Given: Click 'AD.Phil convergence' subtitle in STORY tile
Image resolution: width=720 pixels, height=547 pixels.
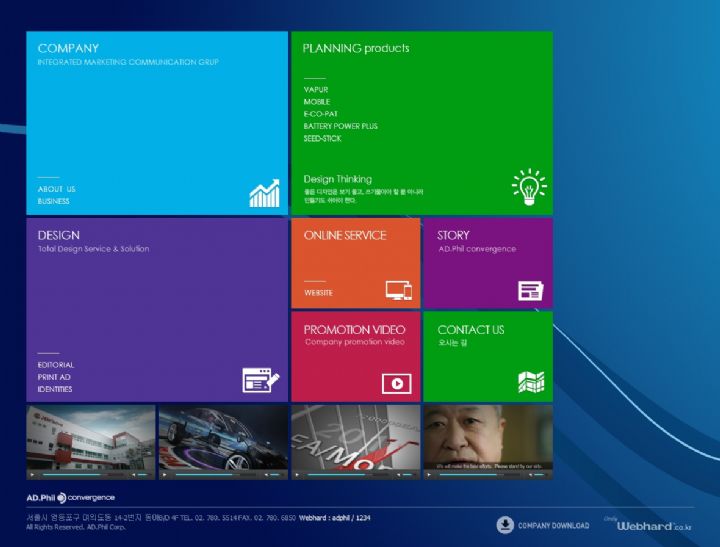Looking at the screenshot, I should pyautogui.click(x=477, y=248).
